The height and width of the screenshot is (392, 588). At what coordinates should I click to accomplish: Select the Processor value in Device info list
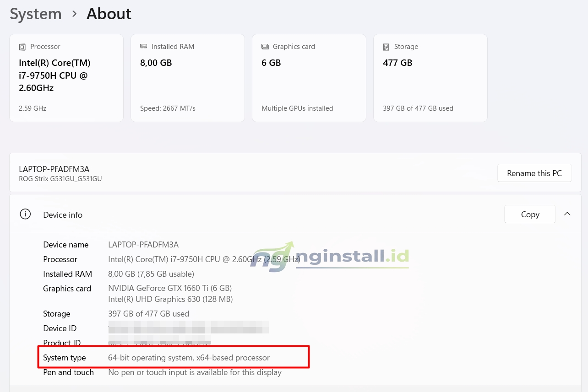pos(204,259)
